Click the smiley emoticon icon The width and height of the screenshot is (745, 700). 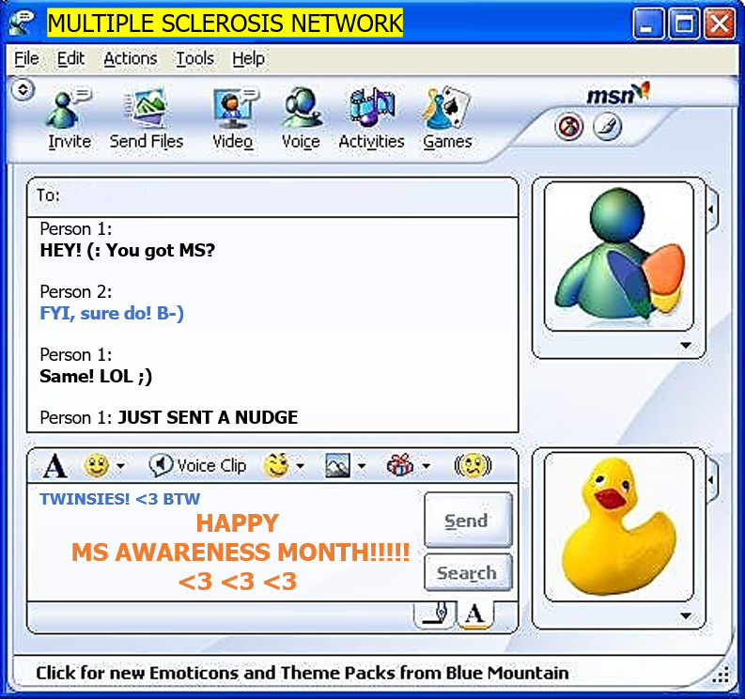pyautogui.click(x=97, y=466)
